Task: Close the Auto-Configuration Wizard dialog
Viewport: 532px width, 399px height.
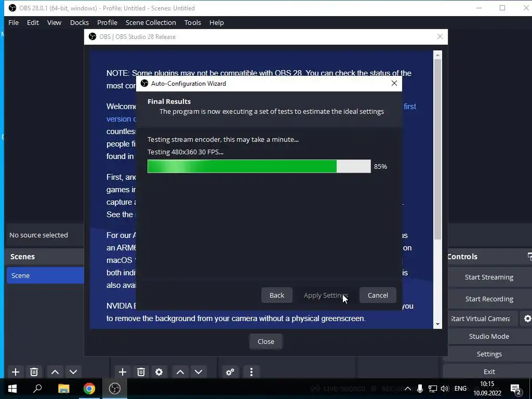Action: pos(394,83)
